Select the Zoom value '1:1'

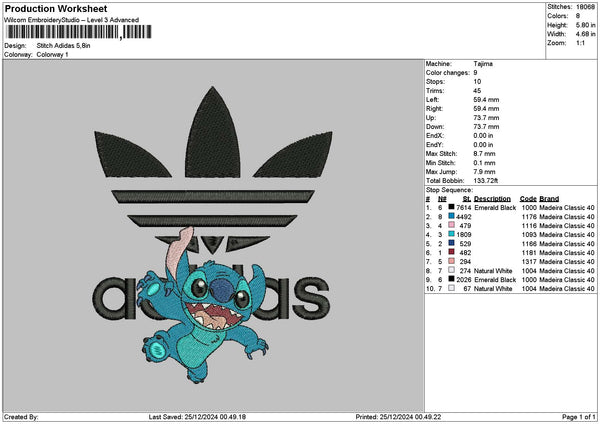[580, 43]
